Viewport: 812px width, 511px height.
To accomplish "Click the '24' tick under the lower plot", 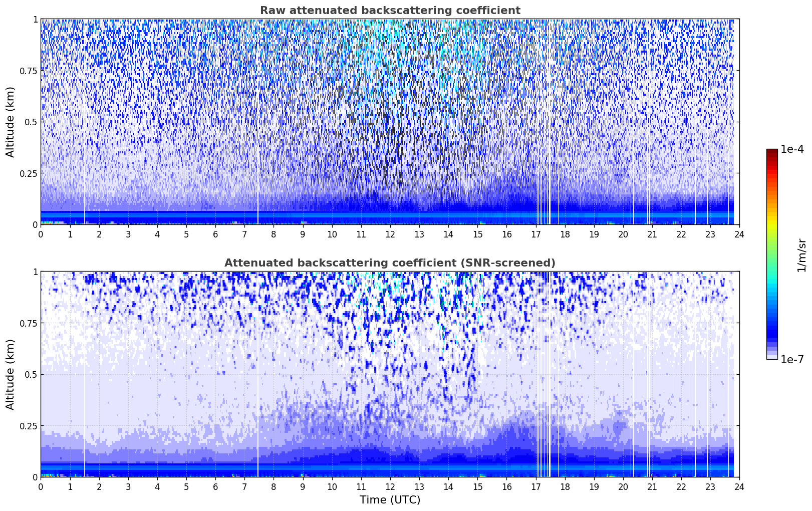I will (x=739, y=487).
